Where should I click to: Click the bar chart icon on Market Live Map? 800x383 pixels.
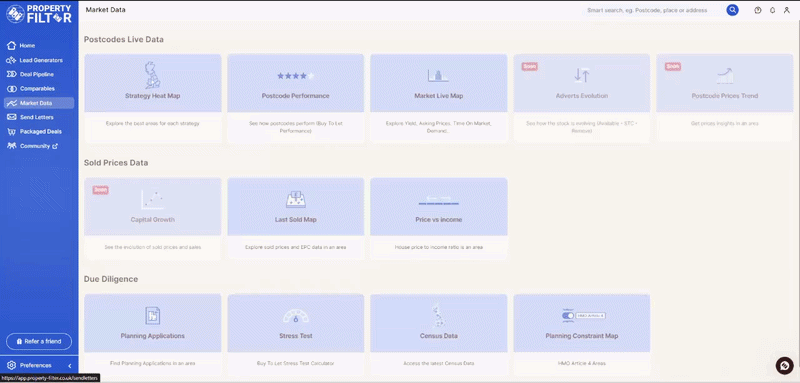[x=438, y=75]
